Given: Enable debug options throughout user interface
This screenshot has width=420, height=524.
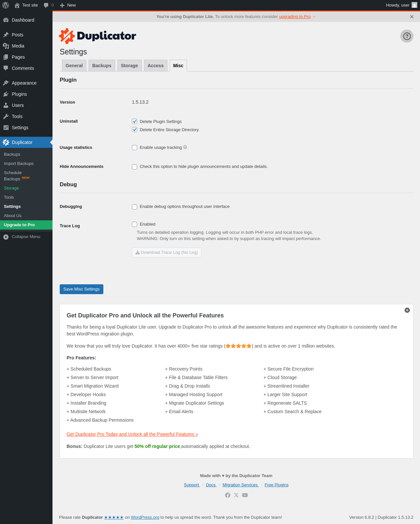Looking at the screenshot, I should coord(135,207).
